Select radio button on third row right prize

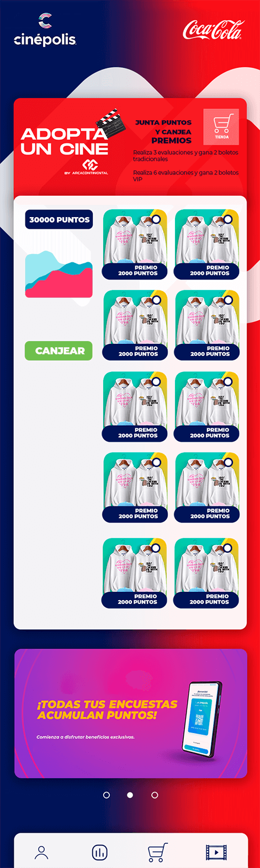click(x=228, y=381)
